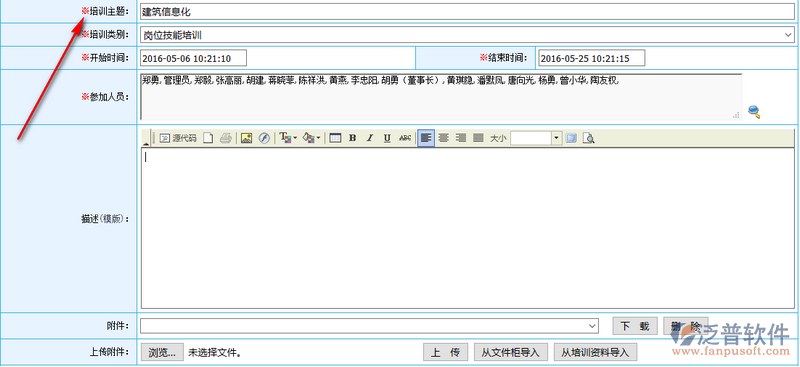Click the print icon in editor toolbar
Image resolution: width=800 pixels, height=367 pixels.
click(226, 138)
